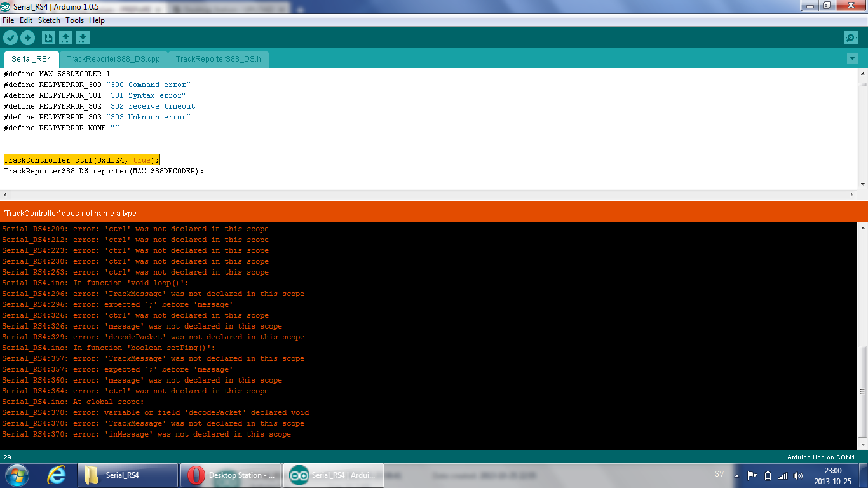The width and height of the screenshot is (868, 488).
Task: Click the code editor vertical scrollbar thumb
Action: click(862, 84)
